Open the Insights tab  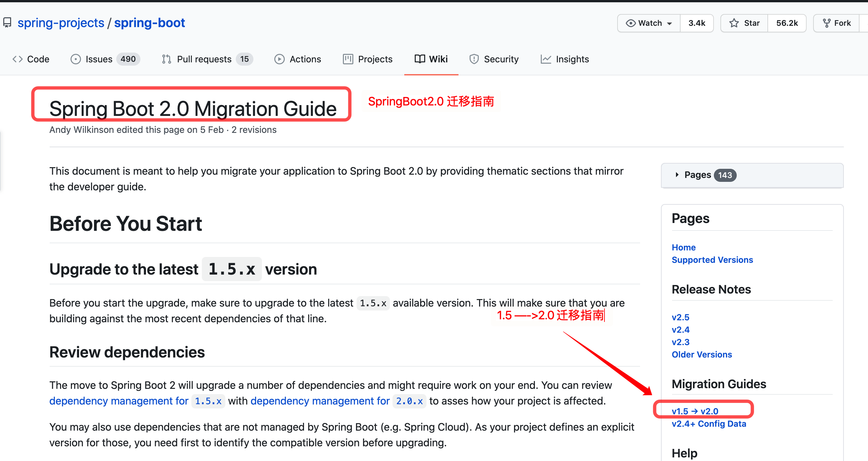point(565,59)
